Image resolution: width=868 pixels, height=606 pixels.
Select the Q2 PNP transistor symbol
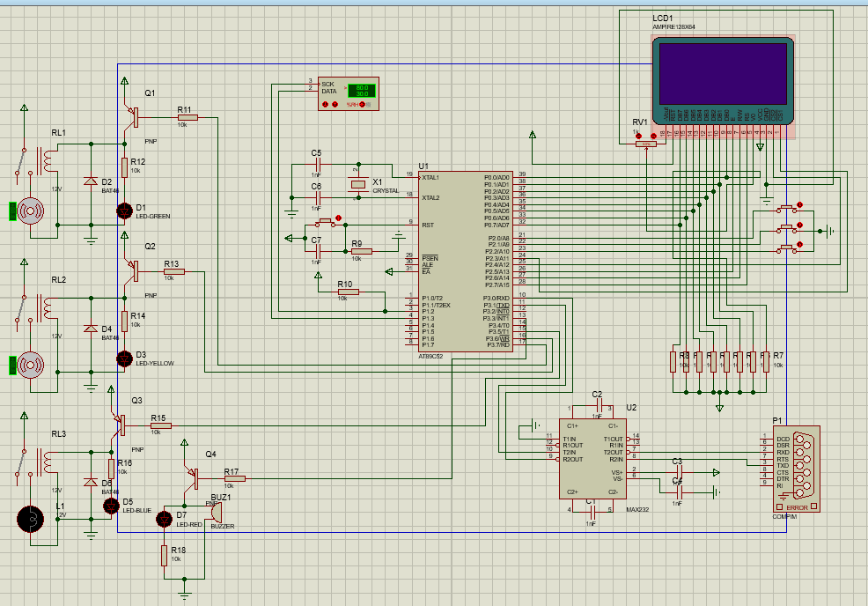click(132, 271)
